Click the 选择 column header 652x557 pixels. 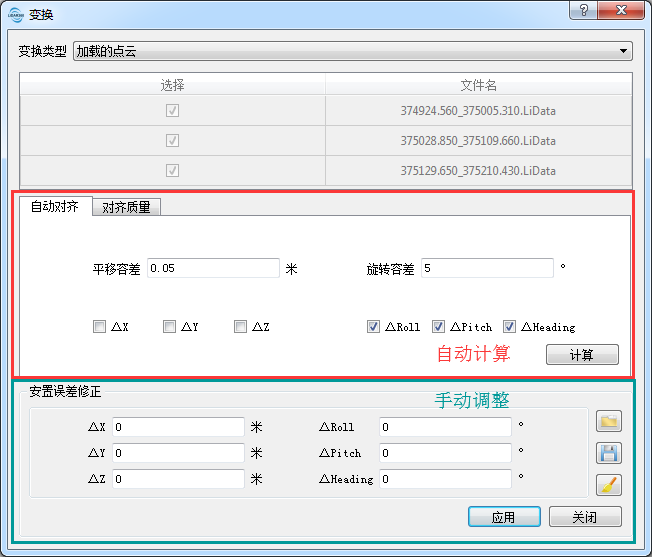point(173,85)
